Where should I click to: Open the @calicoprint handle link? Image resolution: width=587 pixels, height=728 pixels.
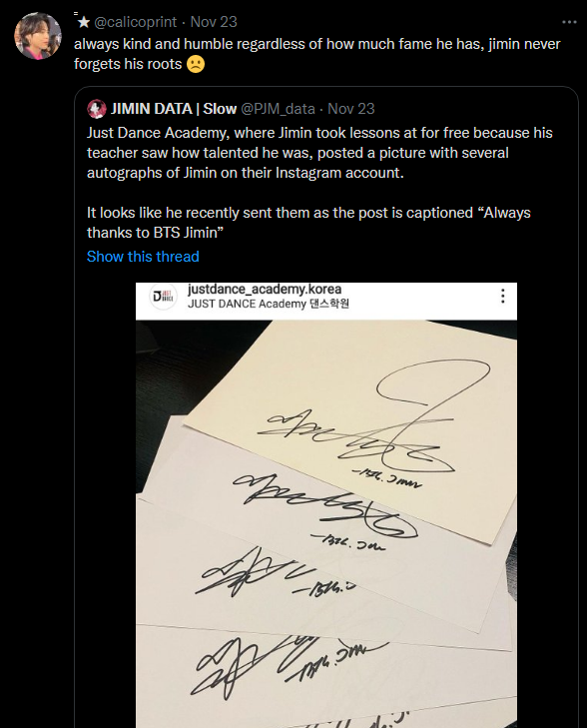[135, 22]
